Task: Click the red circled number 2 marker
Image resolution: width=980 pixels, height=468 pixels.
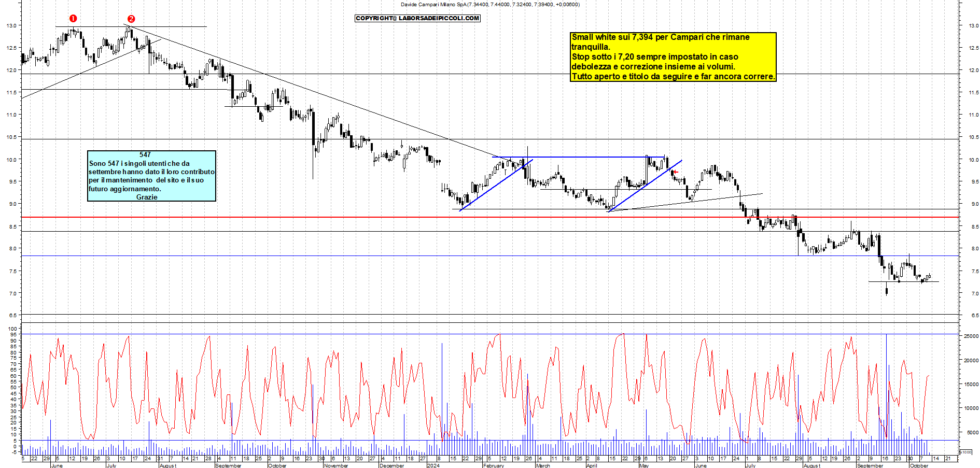Action: 131,19
